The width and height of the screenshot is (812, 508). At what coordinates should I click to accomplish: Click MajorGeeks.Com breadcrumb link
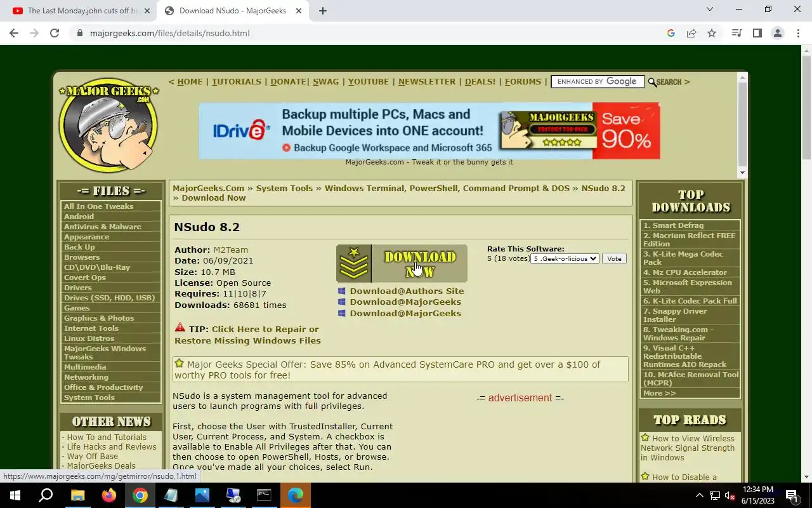tap(208, 188)
